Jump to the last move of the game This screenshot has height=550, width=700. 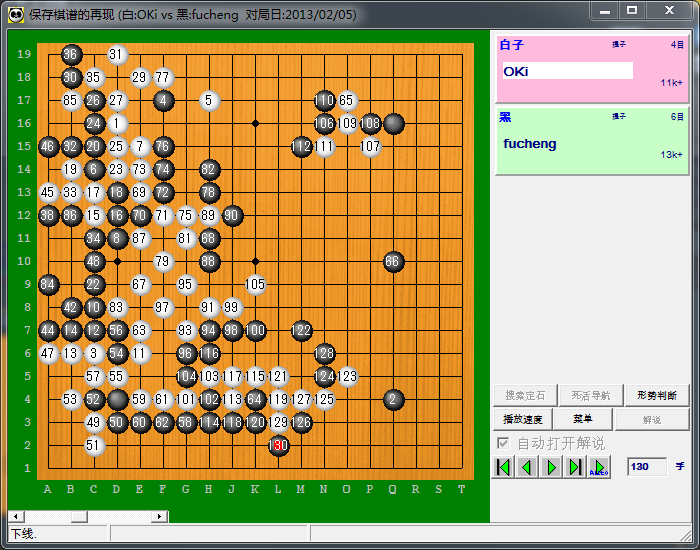pos(575,467)
